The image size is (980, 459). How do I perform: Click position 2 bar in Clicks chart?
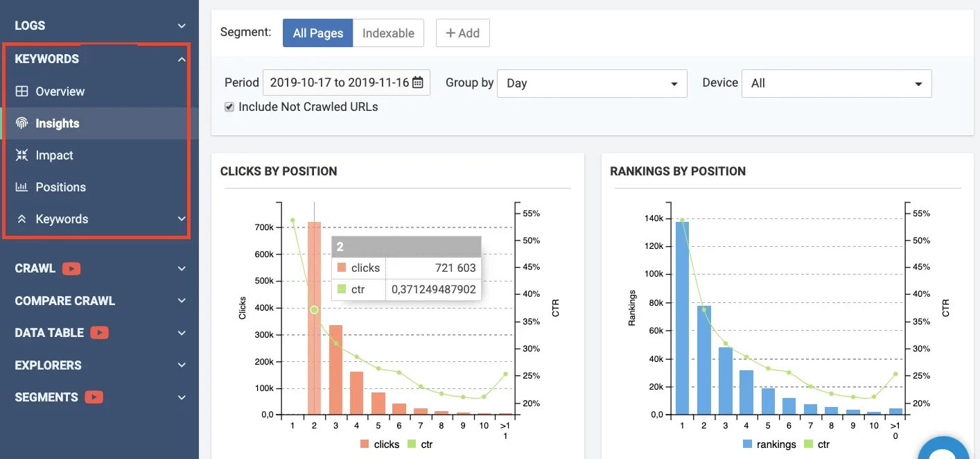coord(314,318)
